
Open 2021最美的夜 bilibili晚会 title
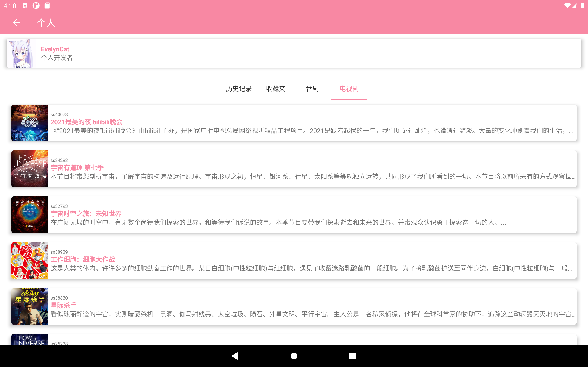pos(87,122)
